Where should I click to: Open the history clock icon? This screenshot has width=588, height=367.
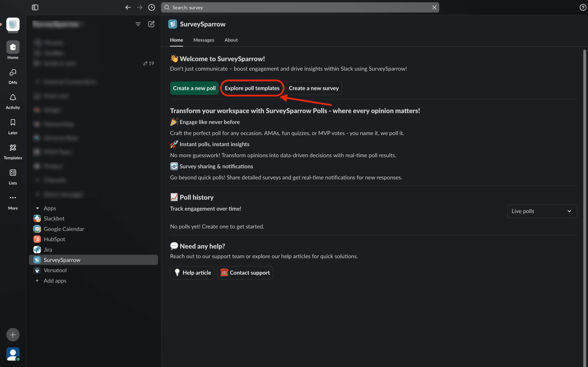(151, 7)
